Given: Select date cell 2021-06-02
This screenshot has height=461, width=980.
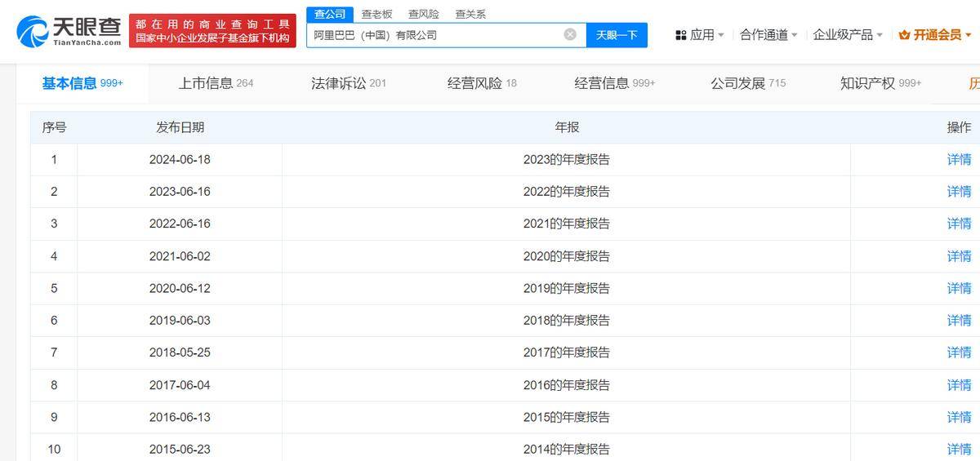Looking at the screenshot, I should tap(180, 256).
